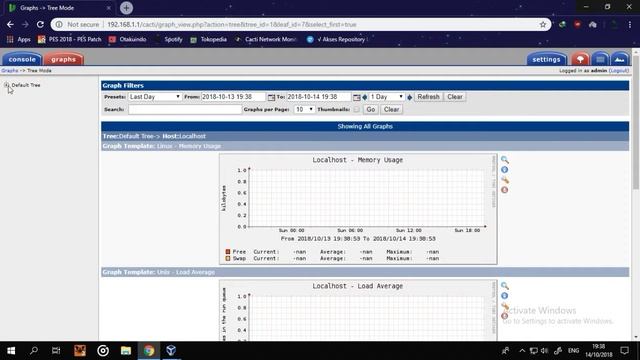Click the Localhost Load Average graph image
Image resolution: width=640 pixels, height=360 pixels.
[358, 311]
